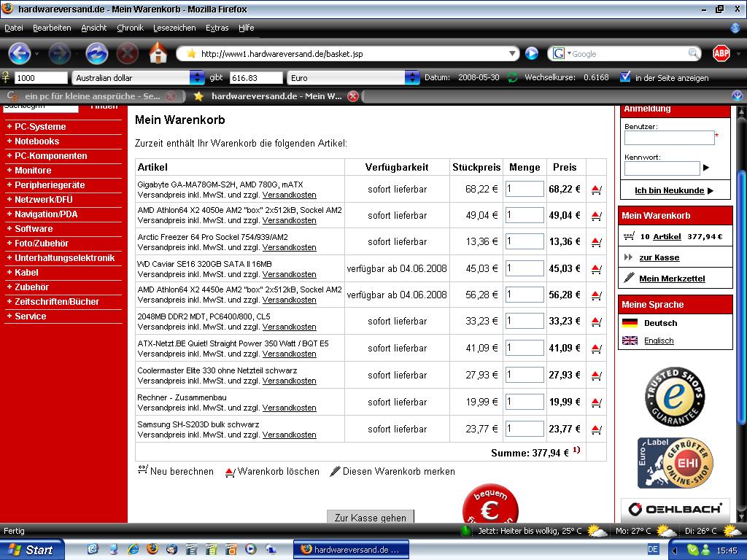Remove Coolermaster Elite 330 from basket
Viewport: 747px width, 560px height.
596,376
